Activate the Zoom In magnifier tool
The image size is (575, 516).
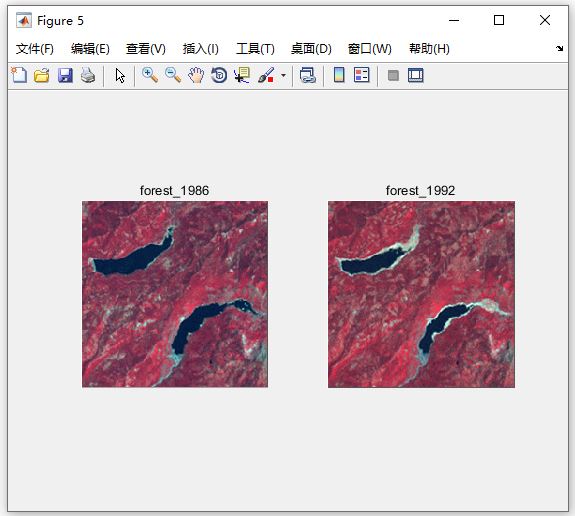click(150, 76)
